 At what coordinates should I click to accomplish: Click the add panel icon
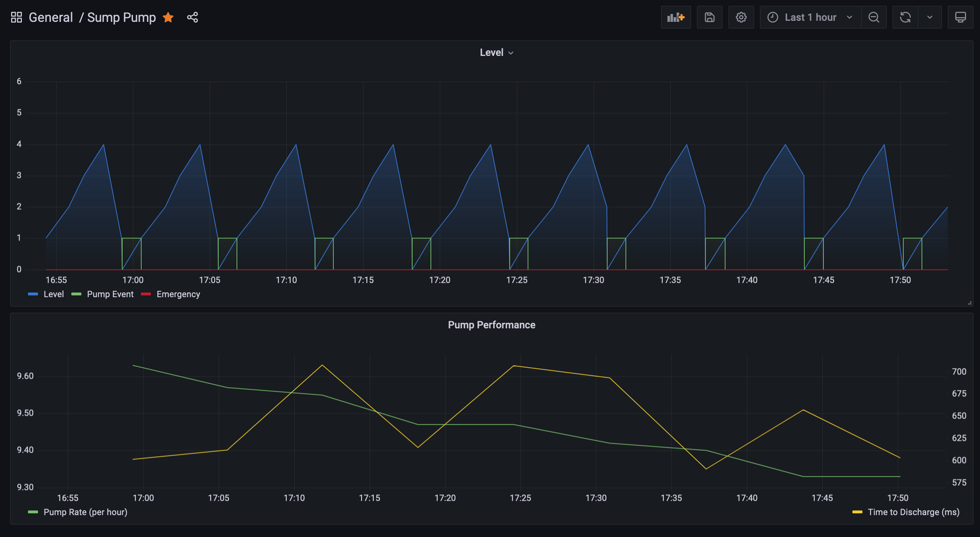coord(676,17)
